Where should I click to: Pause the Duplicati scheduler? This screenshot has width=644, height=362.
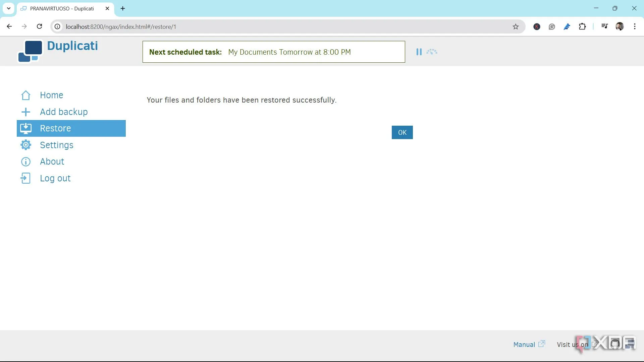419,52
